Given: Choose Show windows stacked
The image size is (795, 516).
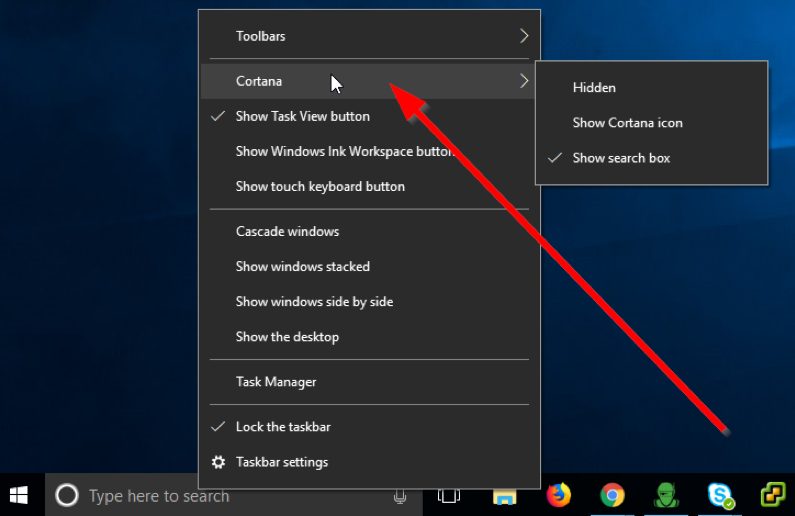Looking at the screenshot, I should pos(369,266).
